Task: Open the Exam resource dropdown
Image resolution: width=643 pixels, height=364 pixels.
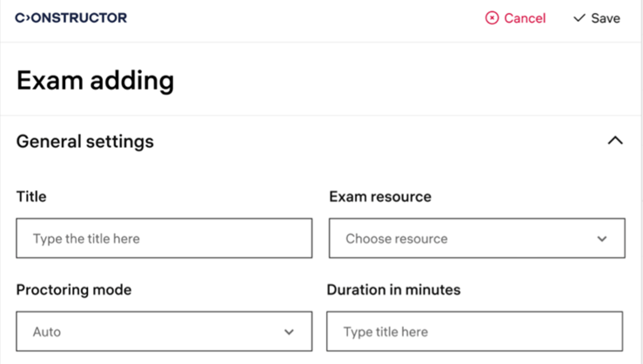Action: [x=477, y=238]
